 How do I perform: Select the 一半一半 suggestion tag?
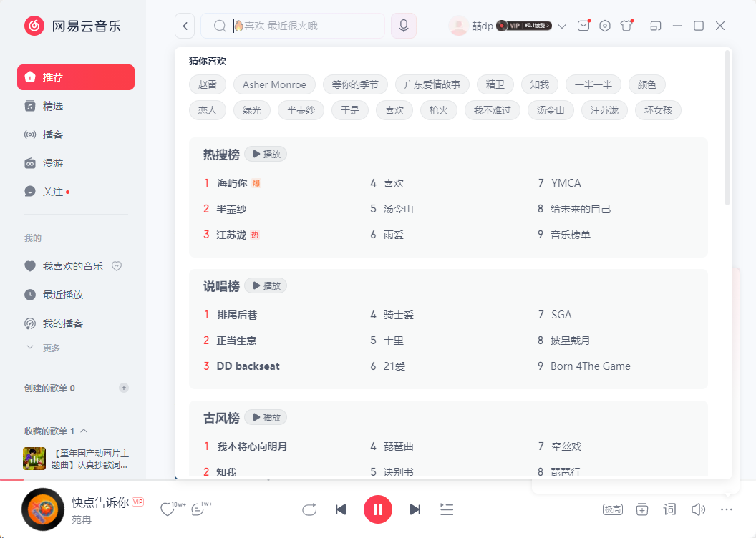(593, 84)
